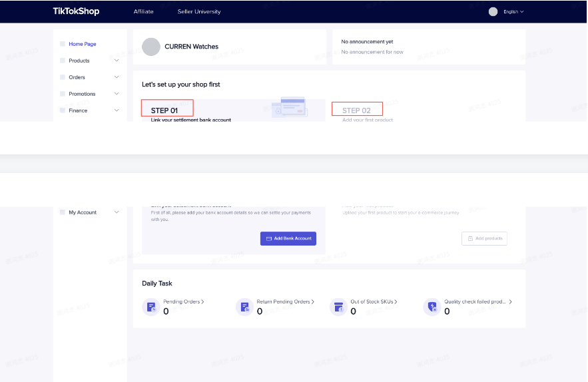Click the CURREN Watches shop avatar
This screenshot has height=382, width=588.
[x=151, y=47]
